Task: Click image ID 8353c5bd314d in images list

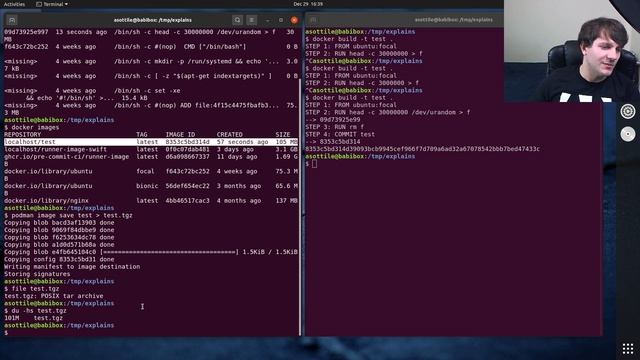Action: pyautogui.click(x=187, y=142)
